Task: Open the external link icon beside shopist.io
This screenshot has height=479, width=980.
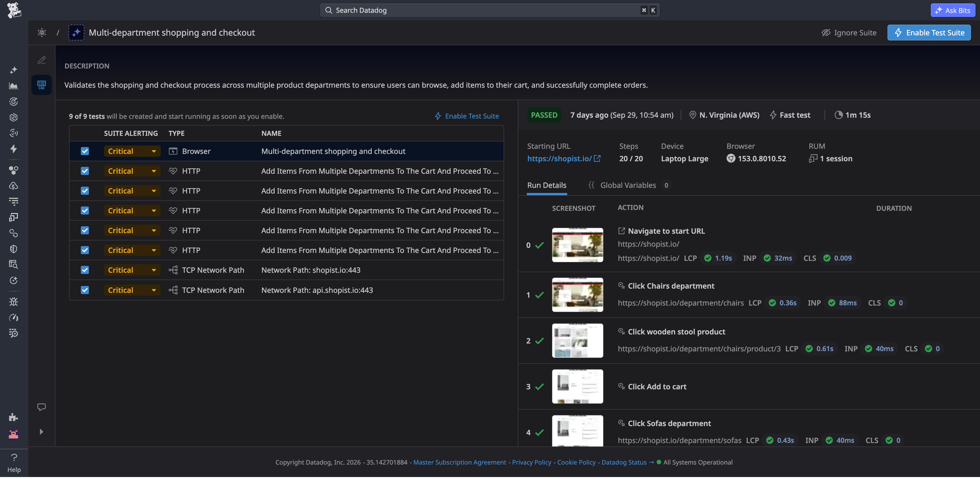Action: click(x=598, y=159)
